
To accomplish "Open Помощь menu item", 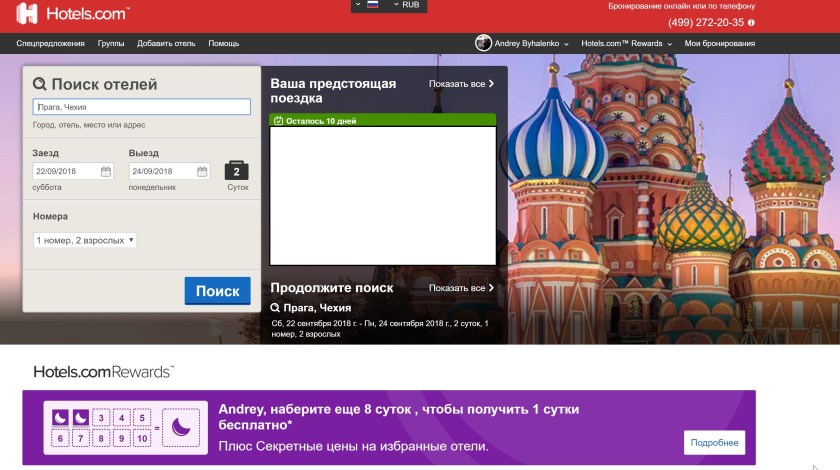I will [223, 43].
